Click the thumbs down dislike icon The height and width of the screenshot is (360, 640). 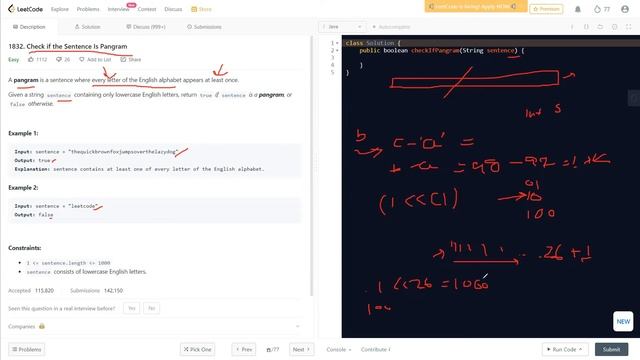click(59, 60)
